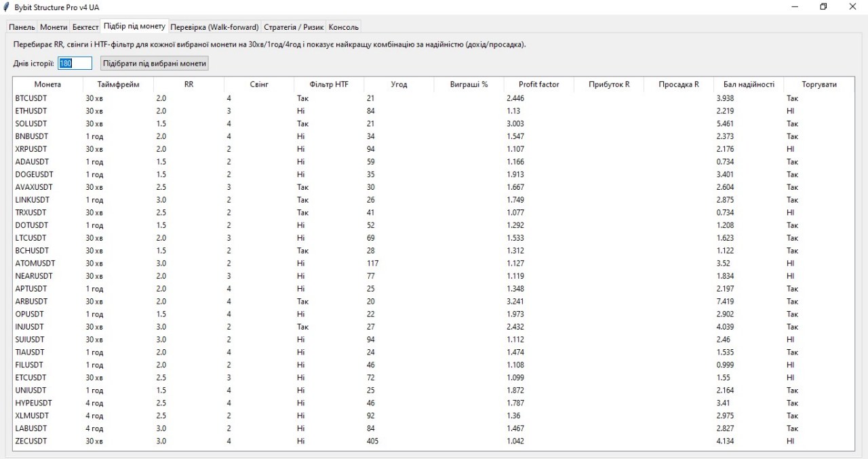Screen dimensions: 868x459
Task: Click profit factor 3.003 for SOLUSDT
Action: [x=515, y=124]
